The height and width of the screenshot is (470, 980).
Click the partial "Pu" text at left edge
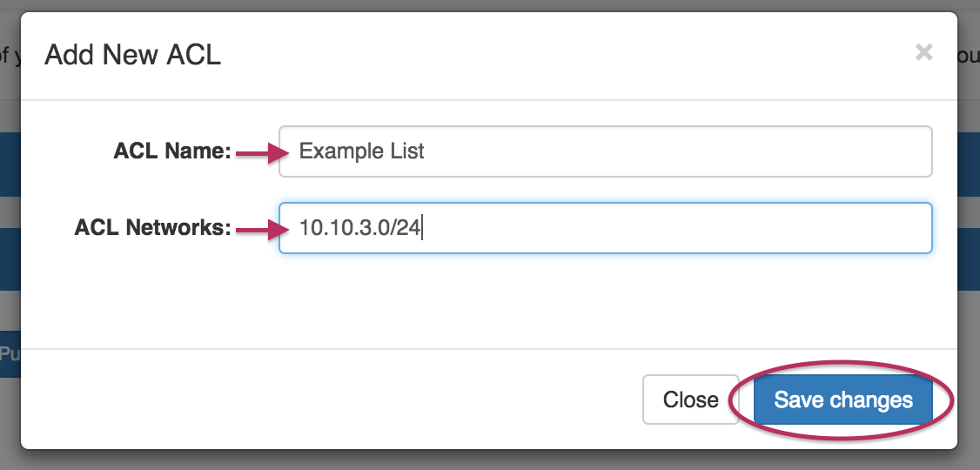(10, 354)
